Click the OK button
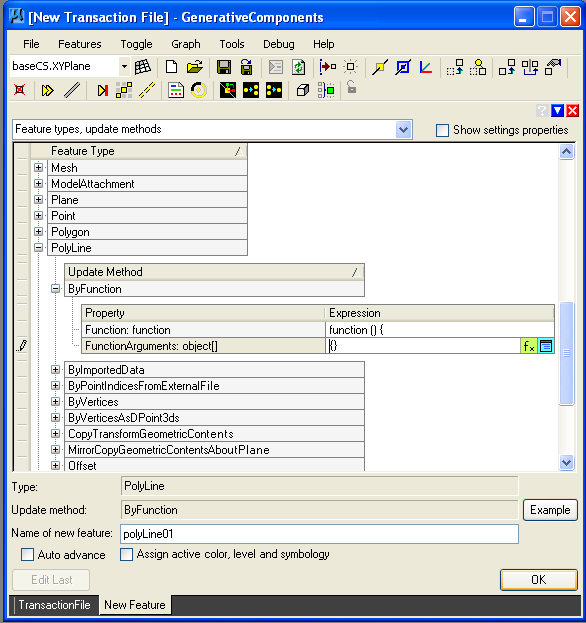 pyautogui.click(x=538, y=580)
